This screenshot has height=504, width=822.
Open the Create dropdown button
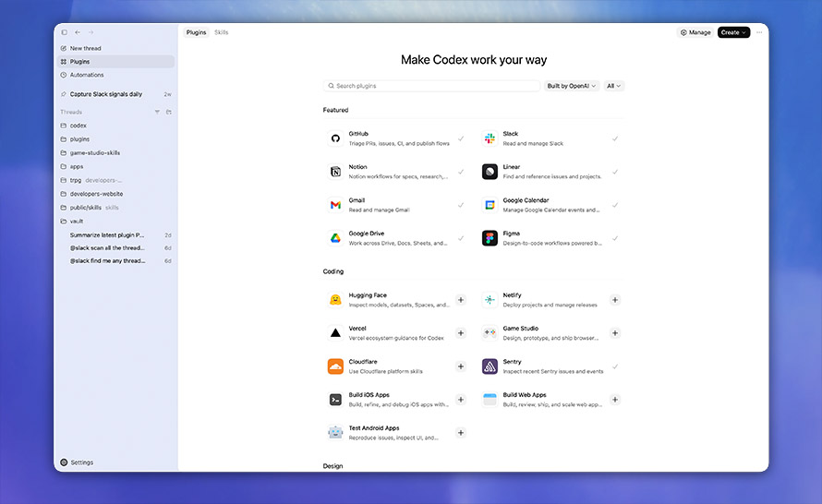[x=733, y=32]
